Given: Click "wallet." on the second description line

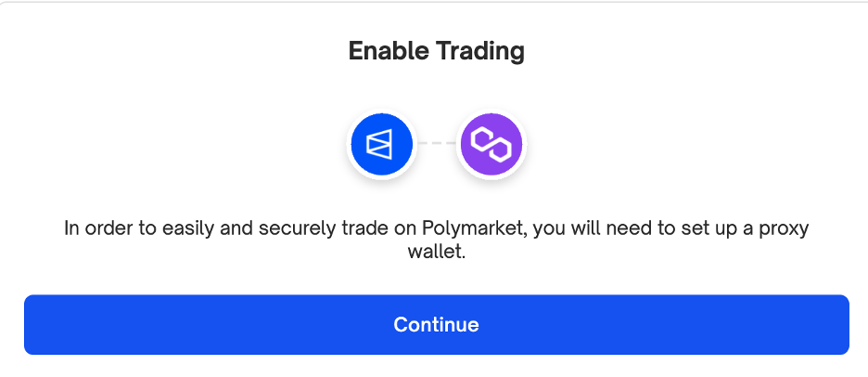Looking at the screenshot, I should (436, 253).
